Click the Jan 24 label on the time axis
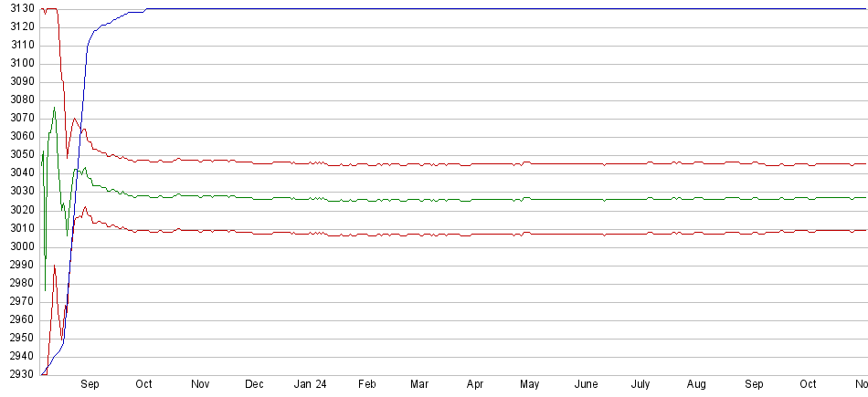868x397 pixels. pyautogui.click(x=310, y=384)
